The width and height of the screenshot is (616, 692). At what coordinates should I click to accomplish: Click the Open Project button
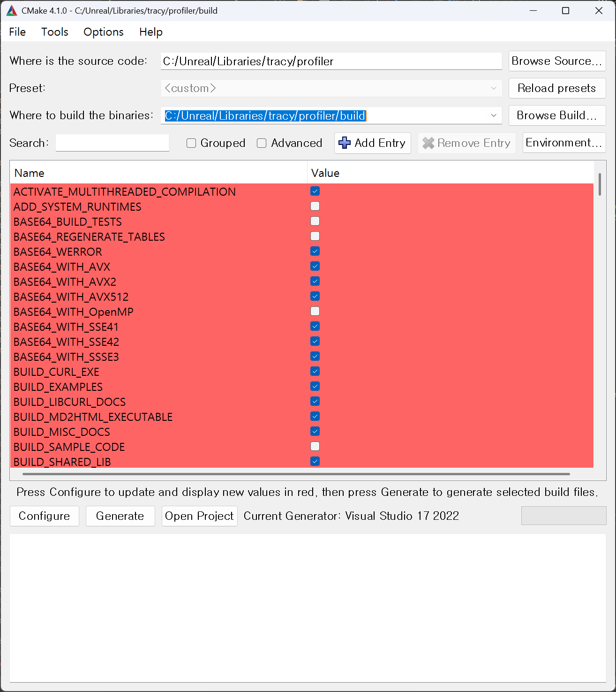tap(199, 516)
